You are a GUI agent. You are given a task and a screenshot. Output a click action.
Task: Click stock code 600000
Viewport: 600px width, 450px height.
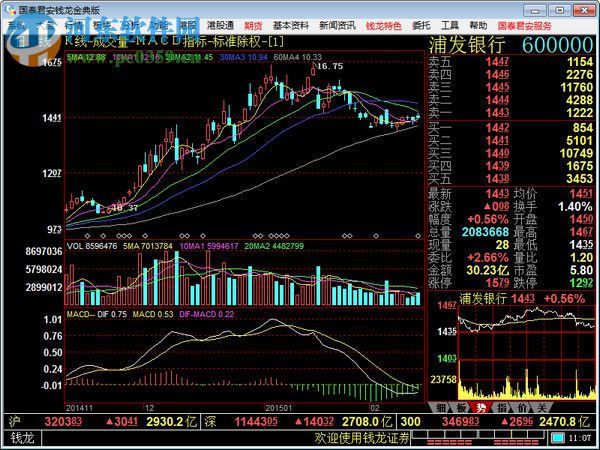tap(557, 45)
